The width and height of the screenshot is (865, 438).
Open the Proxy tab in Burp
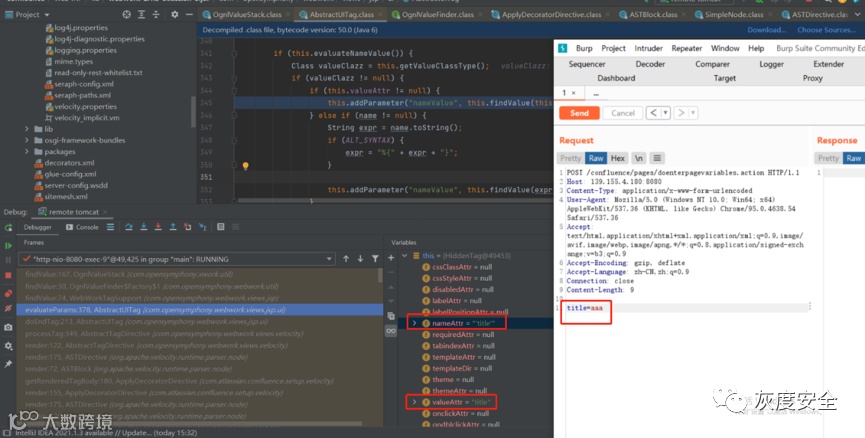click(x=812, y=78)
